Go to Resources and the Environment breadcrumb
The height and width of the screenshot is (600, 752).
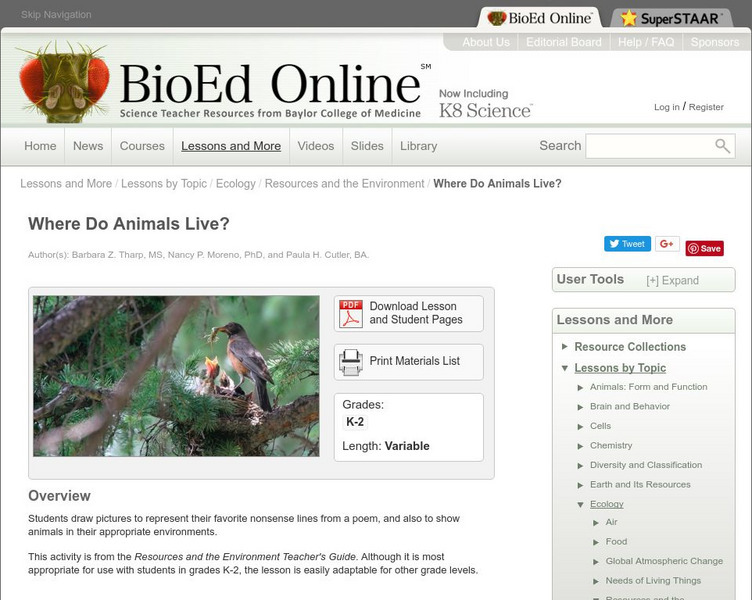pyautogui.click(x=344, y=184)
